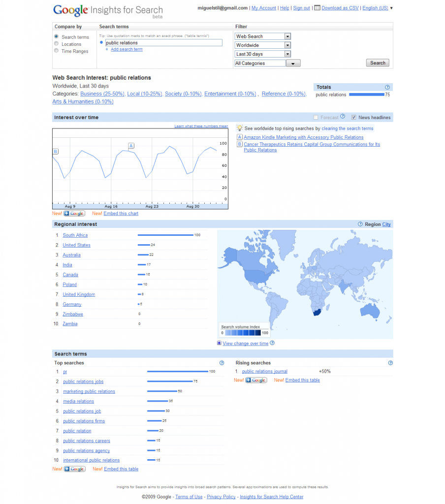This screenshot has height=504, width=445.
Task: Click the Forecast help question mark icon
Action: pyautogui.click(x=343, y=116)
